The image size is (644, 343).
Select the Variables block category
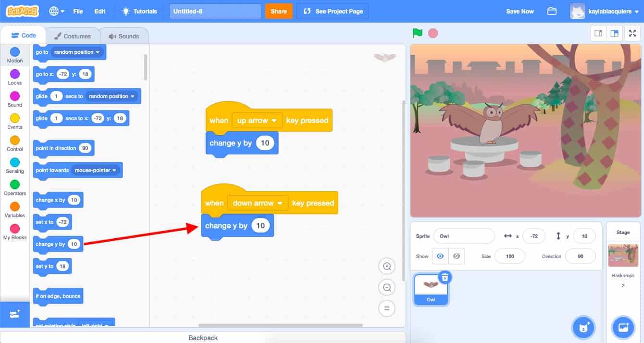pyautogui.click(x=15, y=210)
